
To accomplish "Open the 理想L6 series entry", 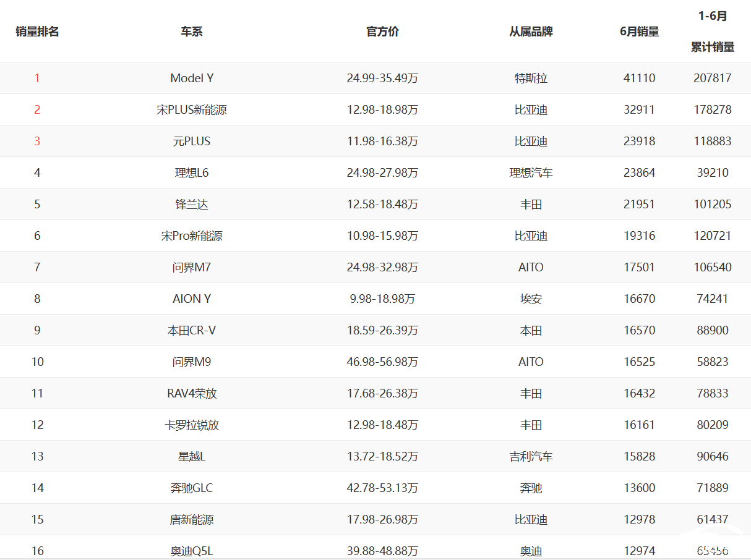I will [x=192, y=173].
